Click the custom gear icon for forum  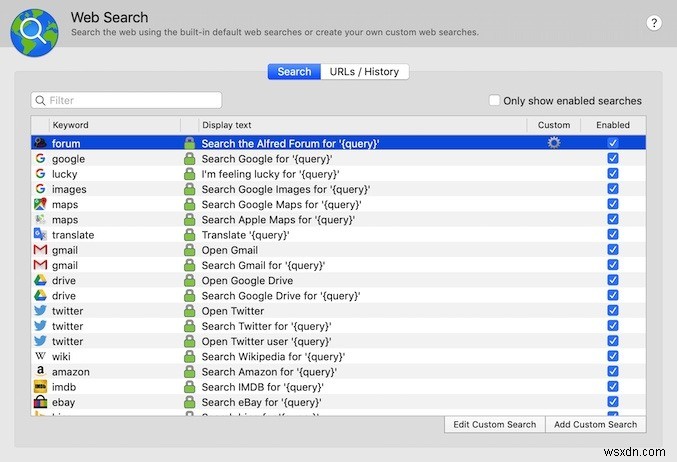[x=554, y=143]
